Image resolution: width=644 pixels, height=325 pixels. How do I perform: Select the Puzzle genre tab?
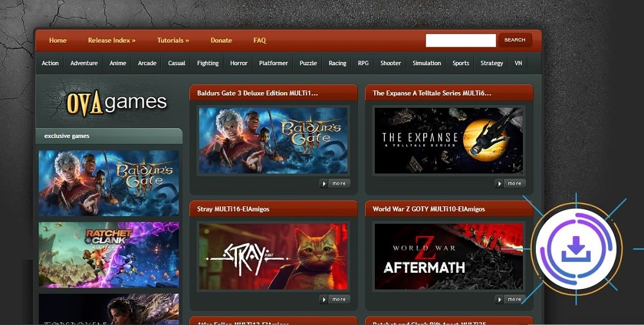(308, 63)
